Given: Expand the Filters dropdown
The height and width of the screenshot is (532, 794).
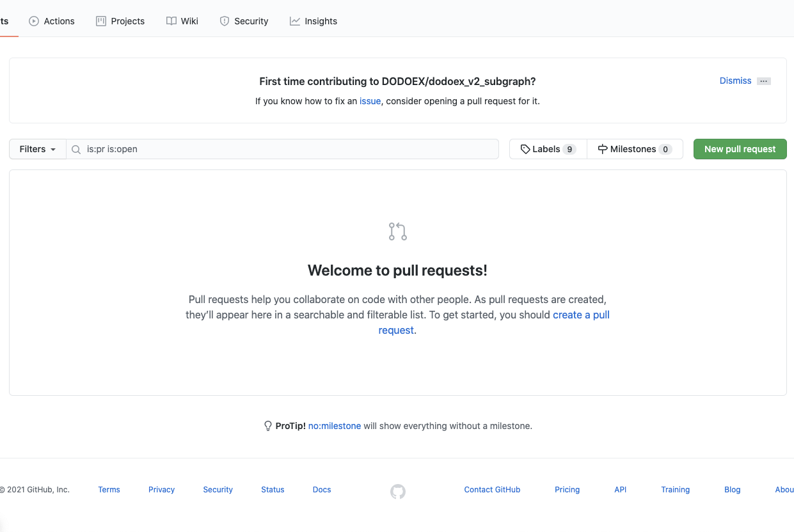Looking at the screenshot, I should pos(38,149).
